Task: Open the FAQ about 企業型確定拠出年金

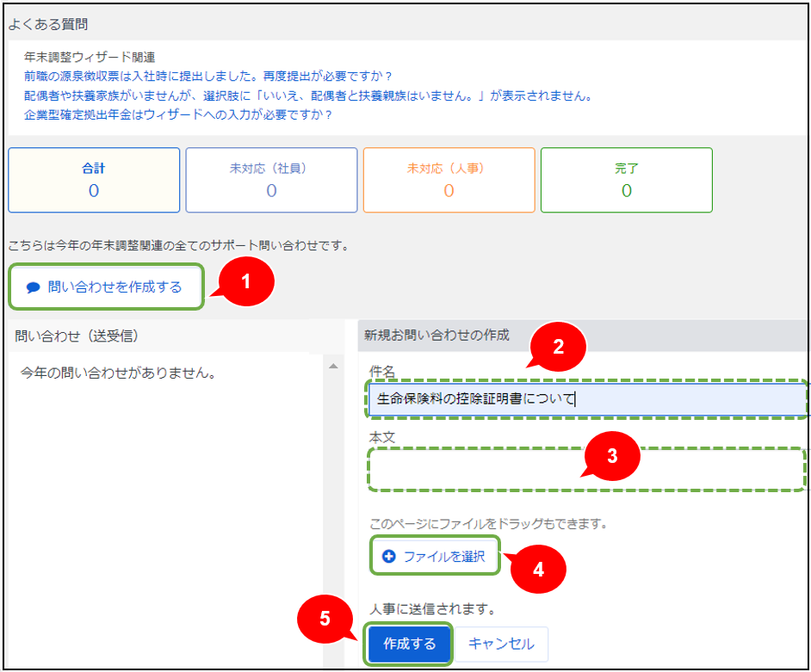Action: point(178,114)
